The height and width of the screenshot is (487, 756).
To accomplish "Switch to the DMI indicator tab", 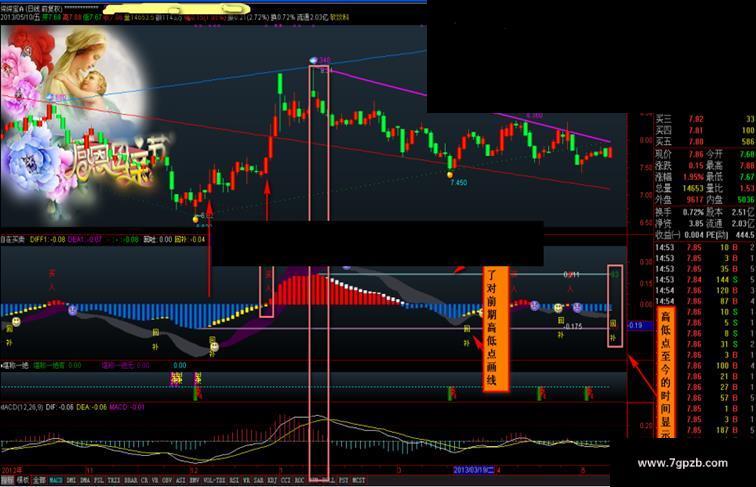I will pyautogui.click(x=71, y=480).
